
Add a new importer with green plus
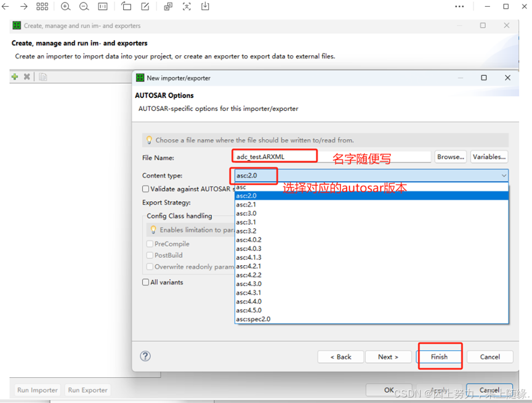15,77
